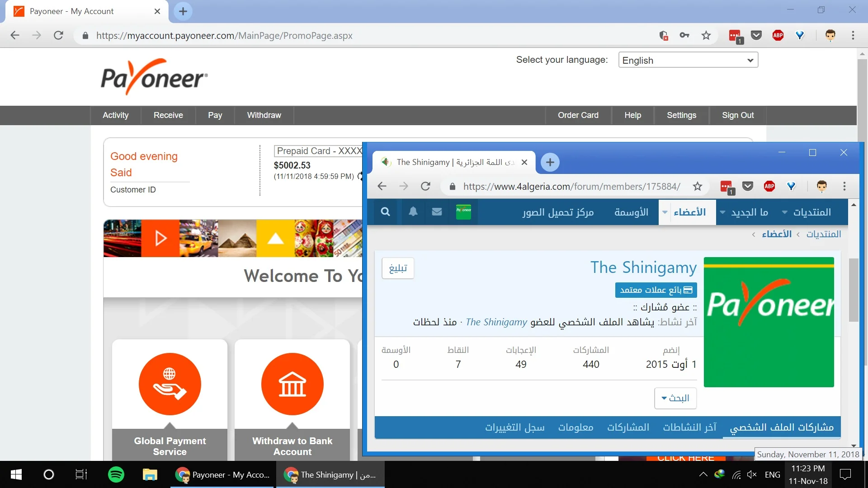
Task: Click the Global Payment Service icon
Action: click(x=170, y=384)
